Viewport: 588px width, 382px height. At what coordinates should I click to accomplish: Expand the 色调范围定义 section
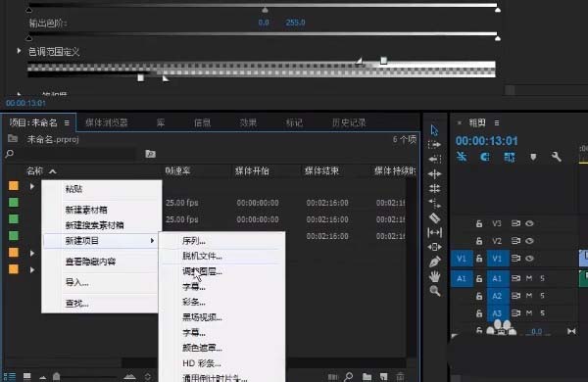[19, 50]
